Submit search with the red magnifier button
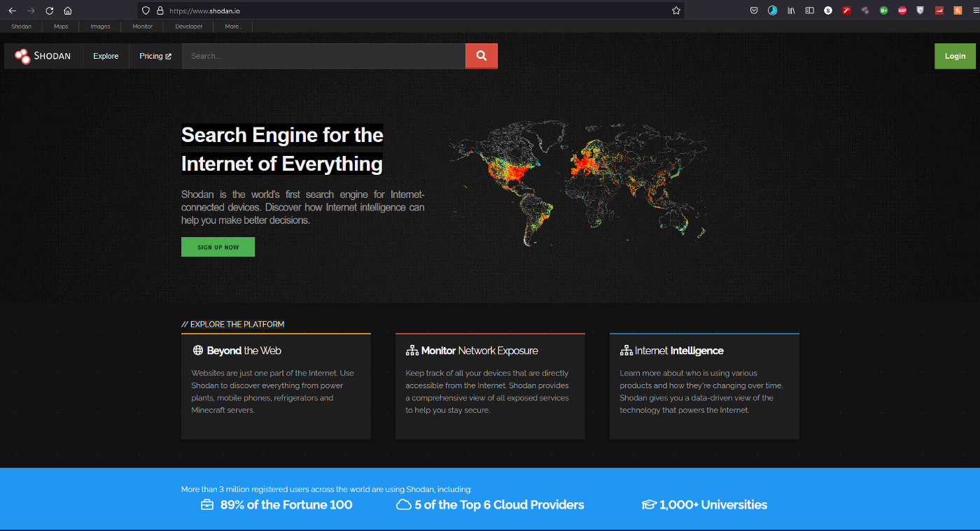Screen dimensions: 980x531 [482, 56]
